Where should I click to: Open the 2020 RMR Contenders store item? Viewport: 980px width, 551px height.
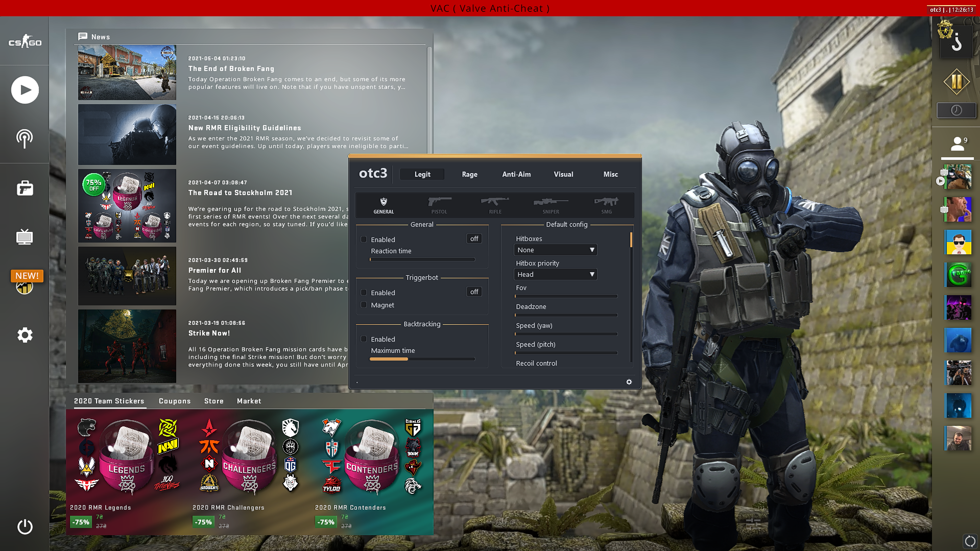click(372, 471)
